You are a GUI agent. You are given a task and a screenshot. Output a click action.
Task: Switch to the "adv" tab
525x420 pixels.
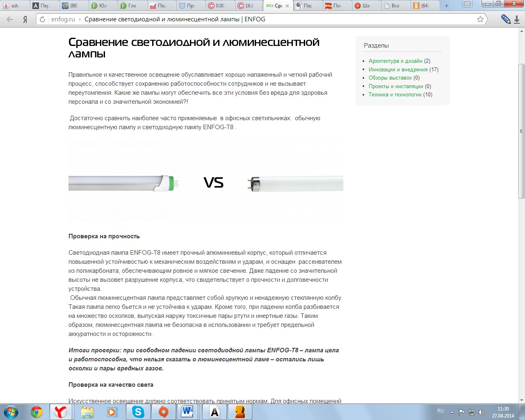point(15,6)
